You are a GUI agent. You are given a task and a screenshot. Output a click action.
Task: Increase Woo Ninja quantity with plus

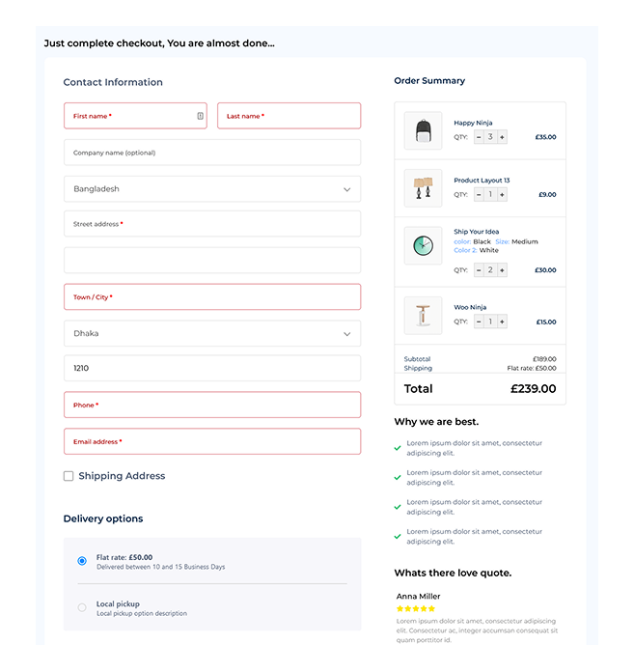pos(502,322)
